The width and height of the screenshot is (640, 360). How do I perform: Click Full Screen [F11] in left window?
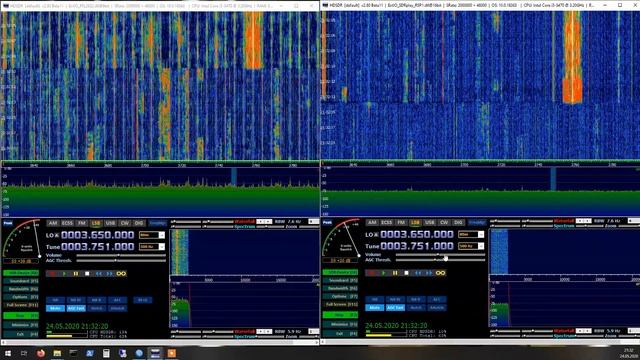21,305
